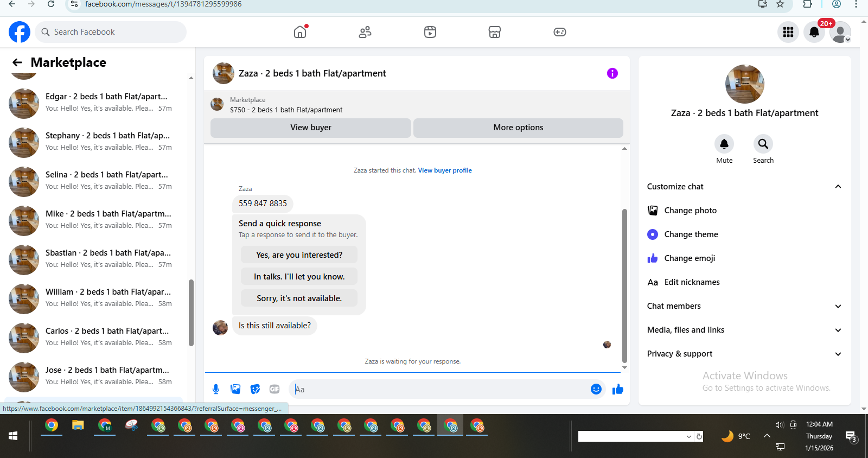Open the View buyer profile link
The height and width of the screenshot is (458, 868).
coord(445,170)
